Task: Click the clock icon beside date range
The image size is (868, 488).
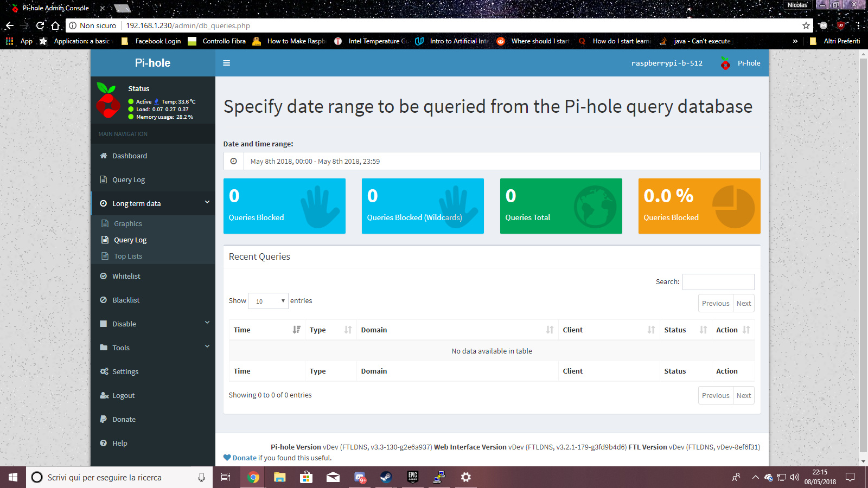Action: pos(233,161)
